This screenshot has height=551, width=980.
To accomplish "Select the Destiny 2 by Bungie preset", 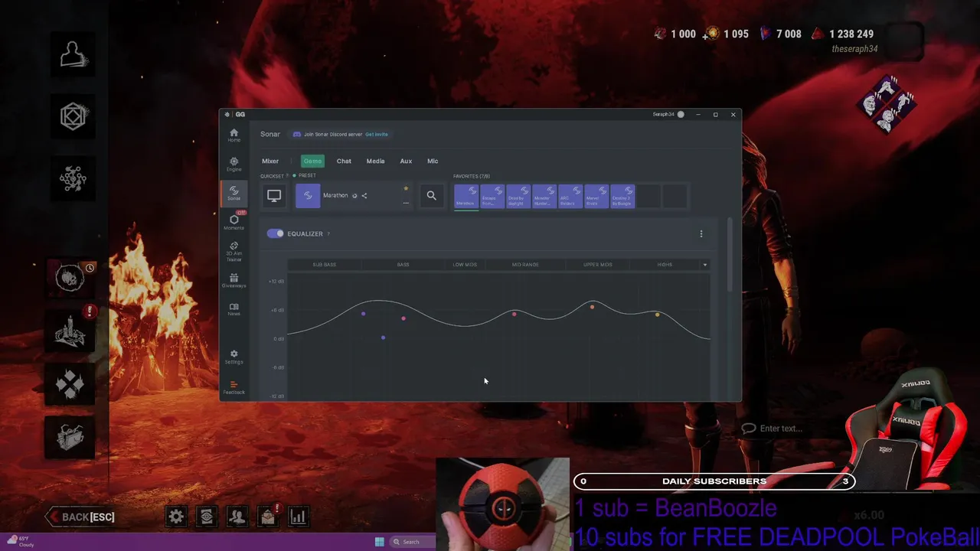I will click(622, 196).
